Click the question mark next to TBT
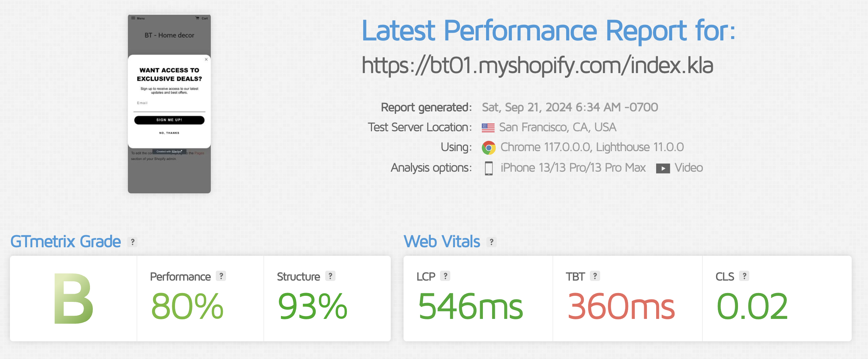 click(x=595, y=276)
